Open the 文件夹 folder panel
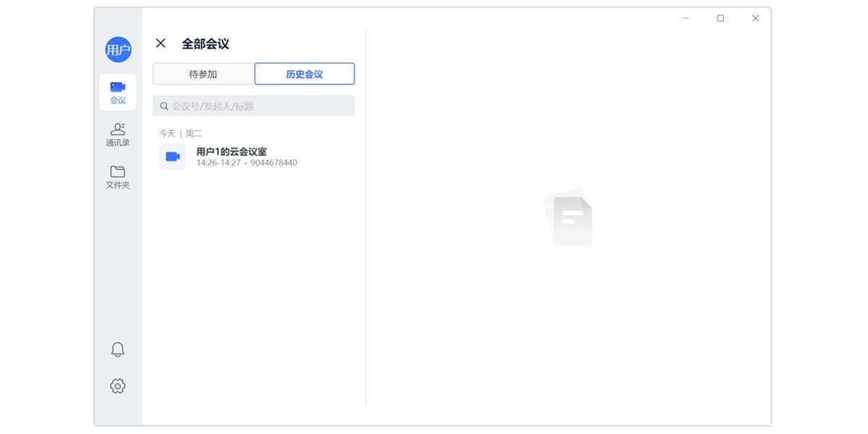The image size is (868, 434). pos(117,177)
